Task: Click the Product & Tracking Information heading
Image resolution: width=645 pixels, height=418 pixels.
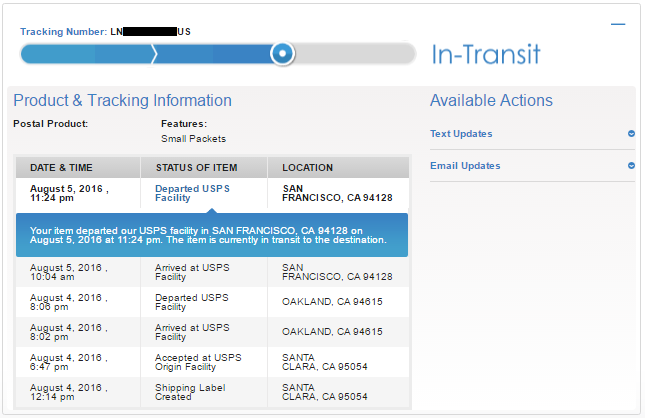Action: coord(123,101)
